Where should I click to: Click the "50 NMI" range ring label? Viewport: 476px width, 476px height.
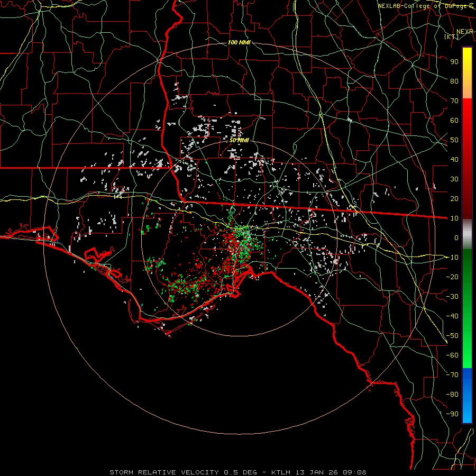(x=239, y=140)
